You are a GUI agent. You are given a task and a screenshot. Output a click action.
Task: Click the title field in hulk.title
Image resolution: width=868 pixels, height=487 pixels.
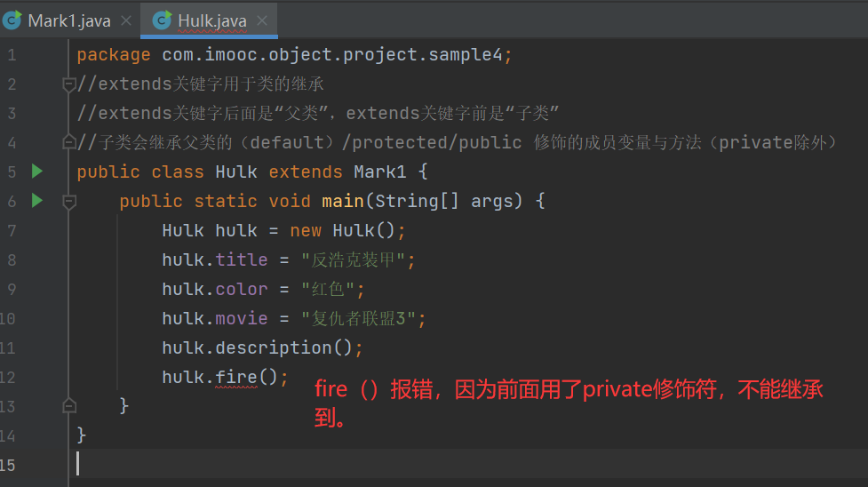[x=241, y=260]
